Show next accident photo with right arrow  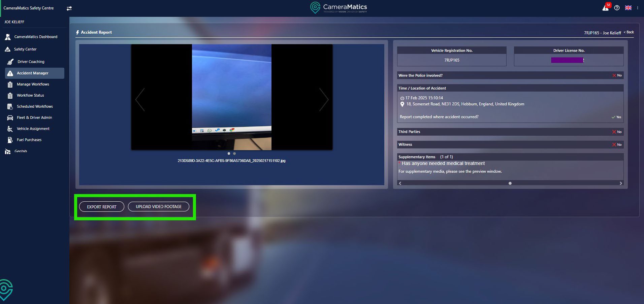point(323,100)
